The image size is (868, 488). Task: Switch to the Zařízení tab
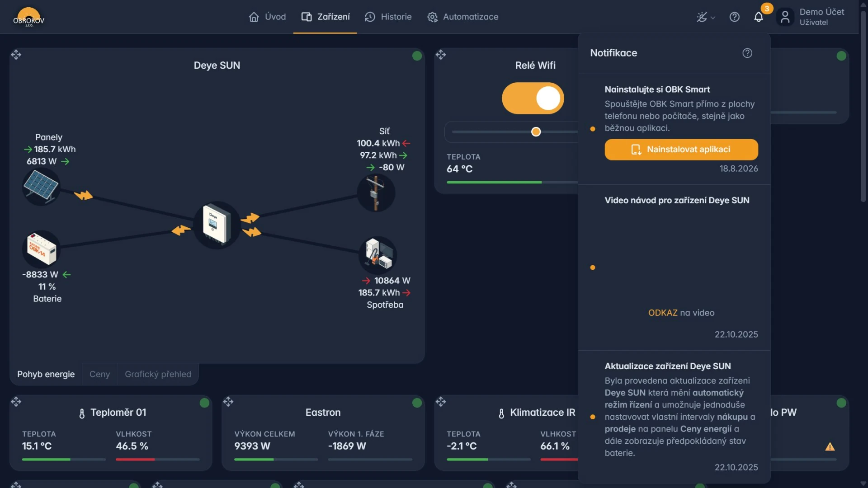(x=325, y=17)
